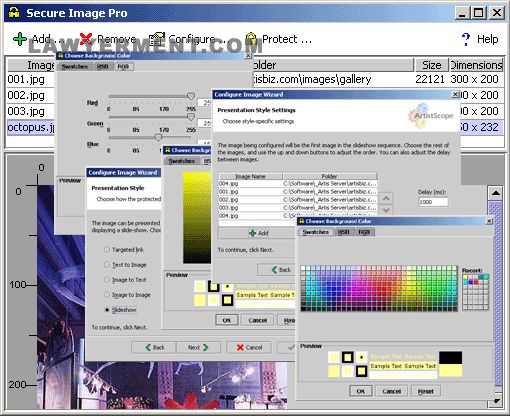Click the Dimensions column header
The image size is (510, 416).
pos(476,65)
